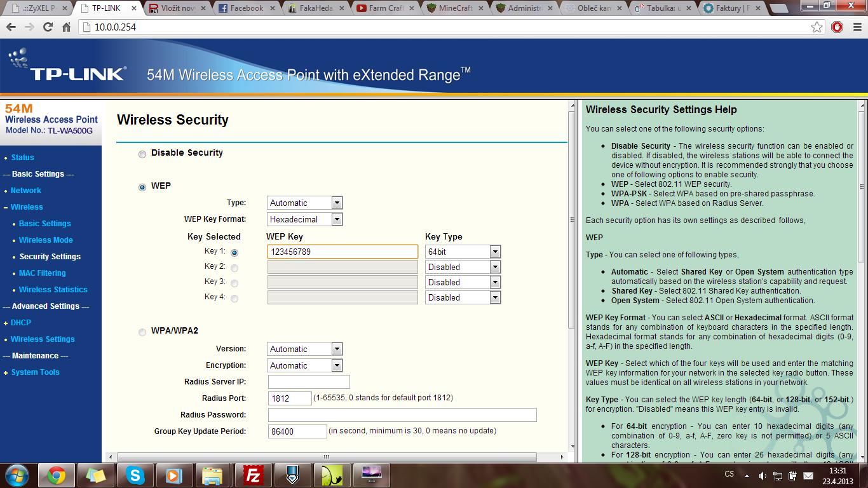Open the WPA Encryption dropdown
This screenshot has height=488, width=868.
304,365
